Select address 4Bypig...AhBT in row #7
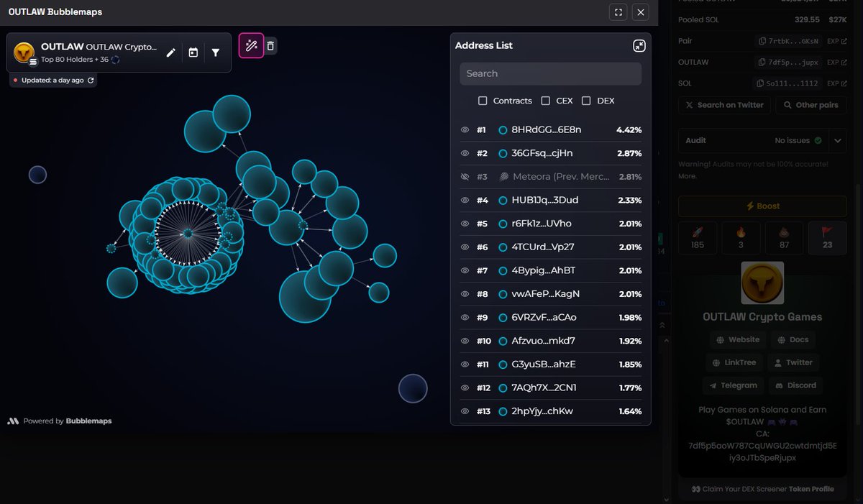Viewport: 863px width, 504px height. point(543,270)
